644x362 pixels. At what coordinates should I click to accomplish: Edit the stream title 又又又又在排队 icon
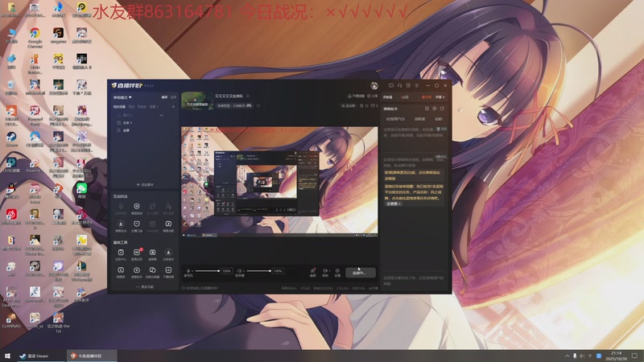point(248,96)
